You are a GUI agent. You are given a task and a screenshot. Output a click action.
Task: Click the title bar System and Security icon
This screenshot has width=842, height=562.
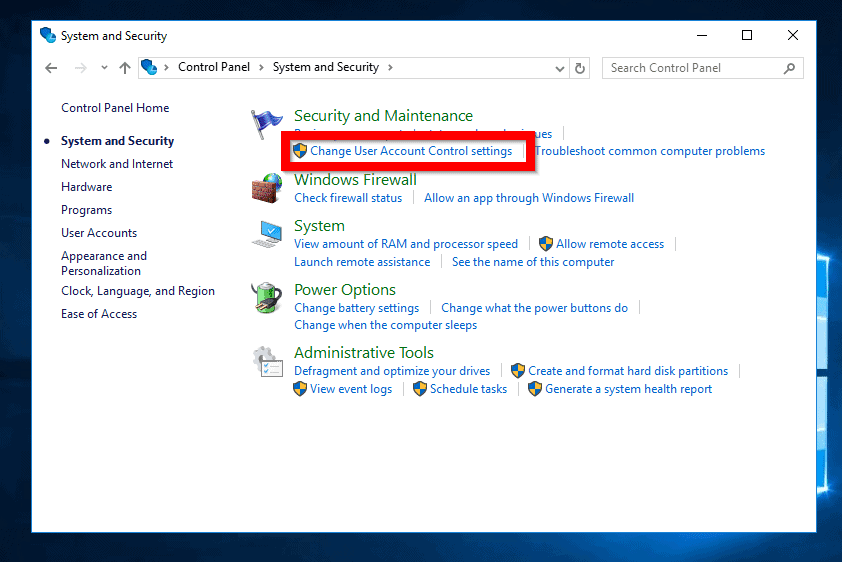pos(48,35)
